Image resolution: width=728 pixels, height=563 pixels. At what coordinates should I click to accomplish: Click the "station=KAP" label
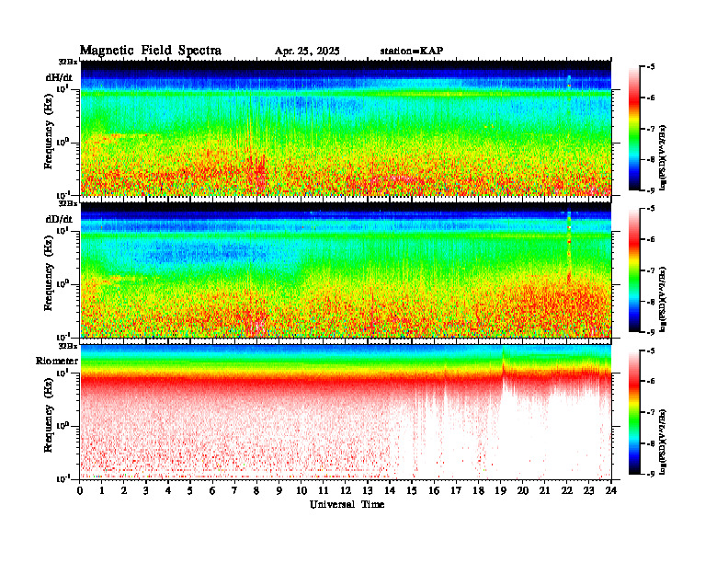pyautogui.click(x=412, y=51)
